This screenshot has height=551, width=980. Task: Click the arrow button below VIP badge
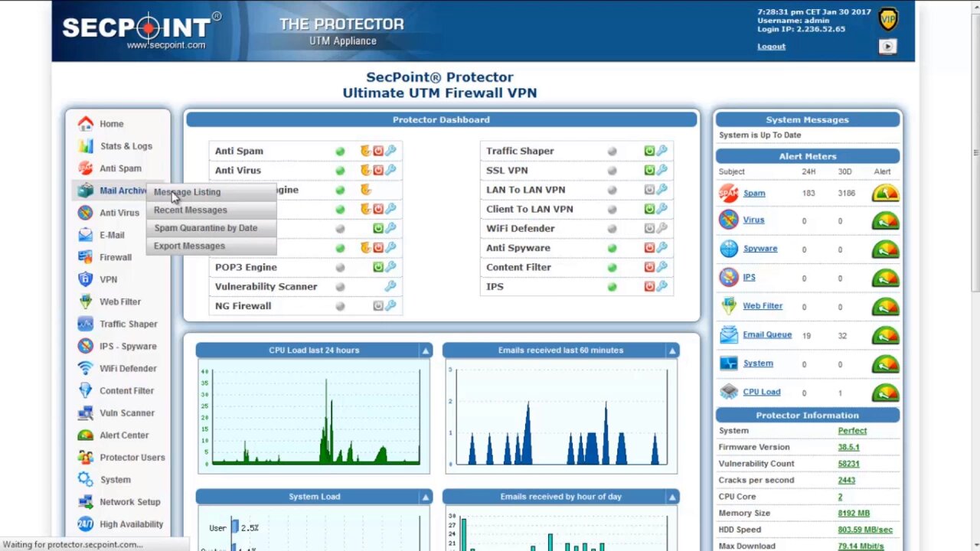(x=887, y=47)
